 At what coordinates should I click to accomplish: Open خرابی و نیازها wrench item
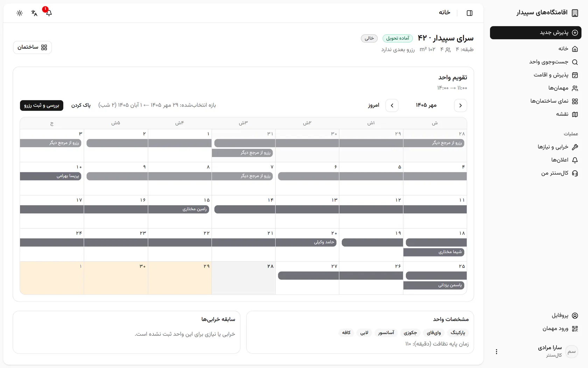tap(535, 147)
